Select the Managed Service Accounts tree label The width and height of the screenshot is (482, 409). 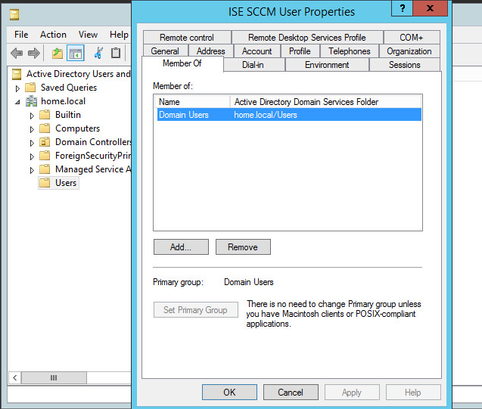coord(93,169)
